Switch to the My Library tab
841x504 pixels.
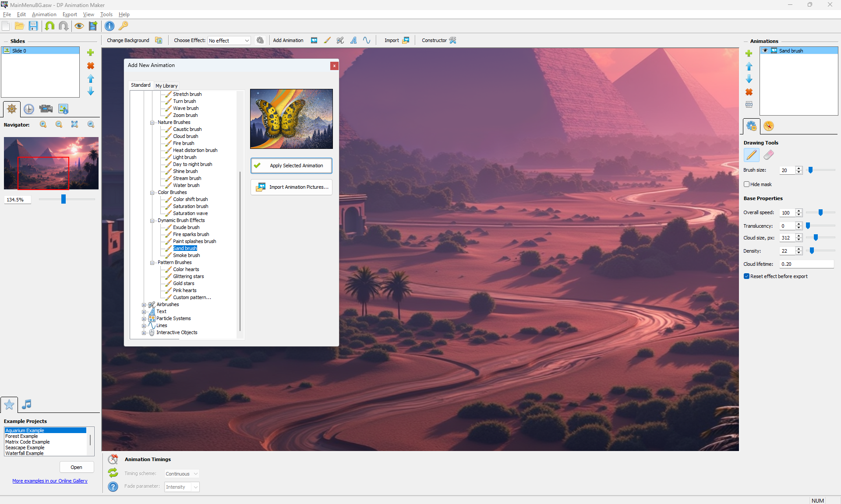click(166, 86)
